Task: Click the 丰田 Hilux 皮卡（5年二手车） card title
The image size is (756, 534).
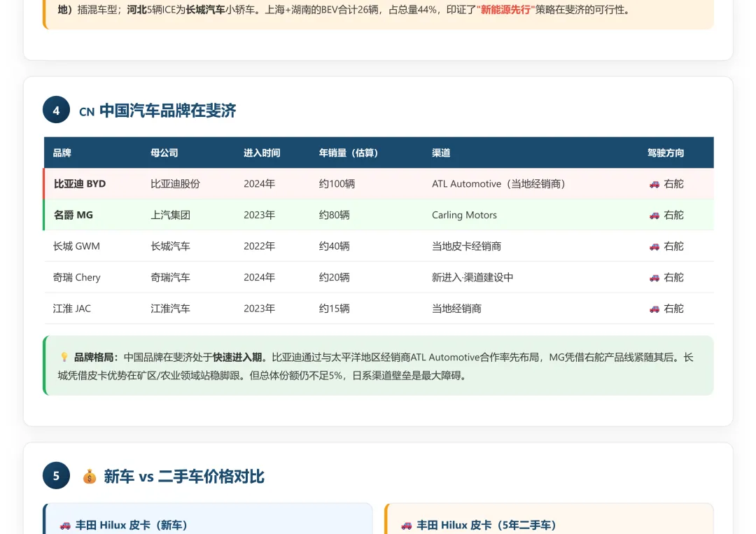Action: click(486, 525)
